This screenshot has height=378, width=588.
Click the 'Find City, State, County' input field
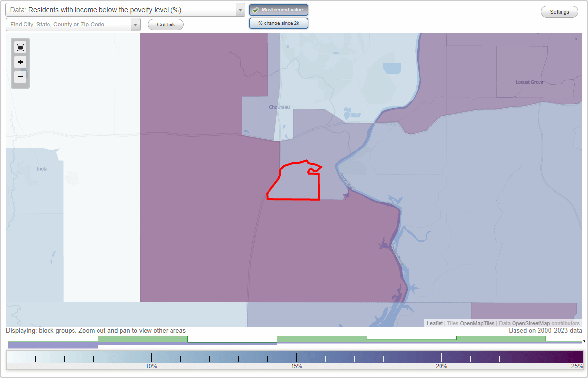(x=69, y=24)
